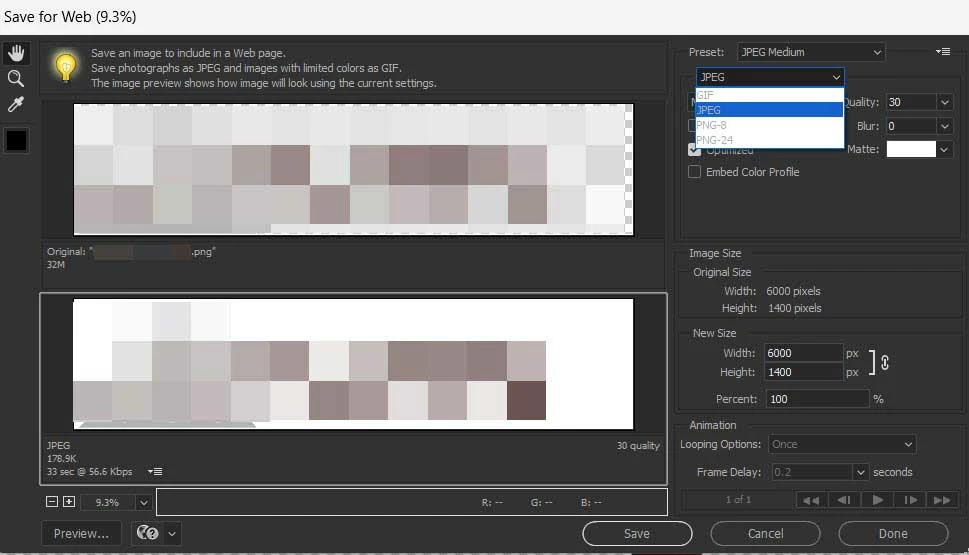The width and height of the screenshot is (969, 555).
Task: Choose PNG-8 from the format list
Action: (769, 125)
